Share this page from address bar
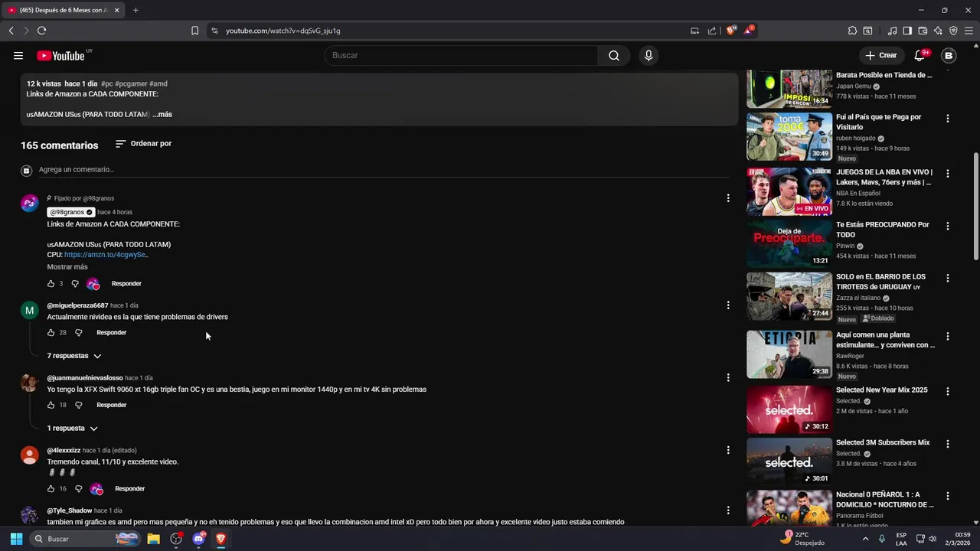This screenshot has width=980, height=551. tap(712, 31)
